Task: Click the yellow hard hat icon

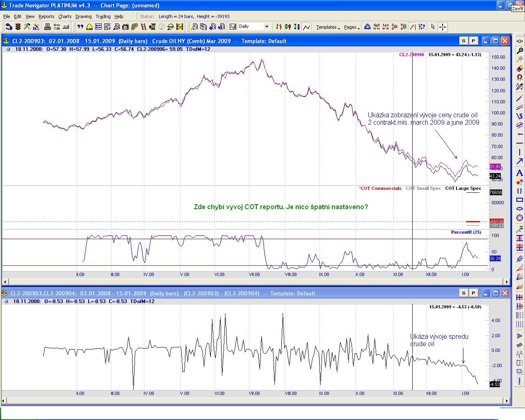Action: click(x=170, y=27)
